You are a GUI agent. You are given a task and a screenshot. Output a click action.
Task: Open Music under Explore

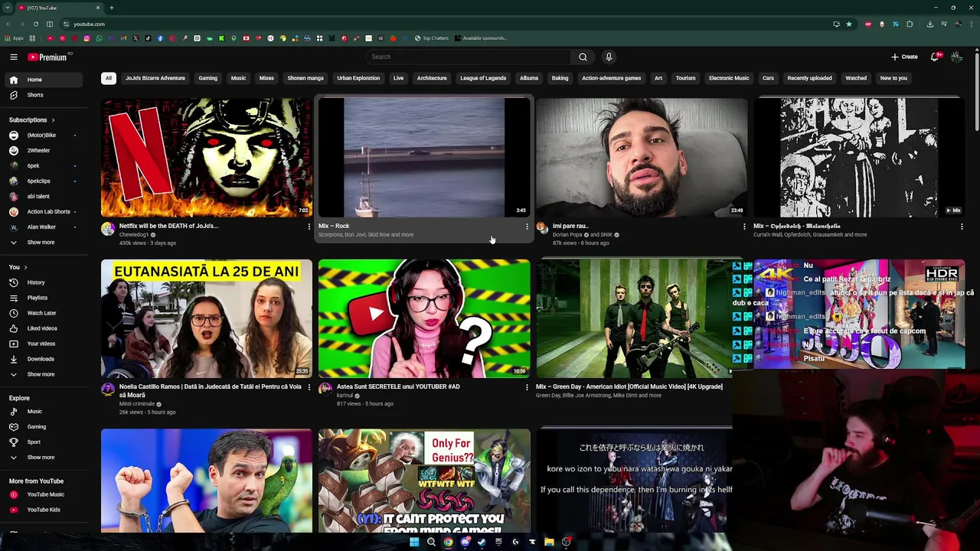tap(43, 411)
